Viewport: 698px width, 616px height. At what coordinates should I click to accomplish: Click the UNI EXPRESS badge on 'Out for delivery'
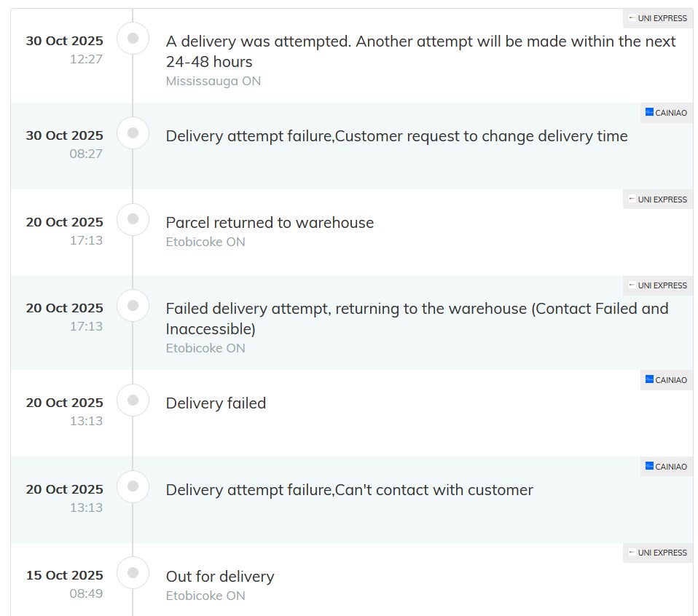657,553
